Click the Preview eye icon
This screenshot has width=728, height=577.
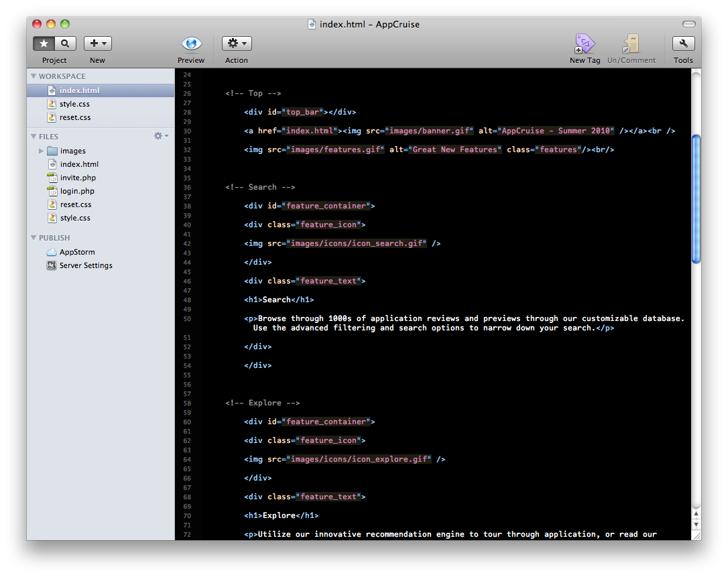(x=191, y=44)
